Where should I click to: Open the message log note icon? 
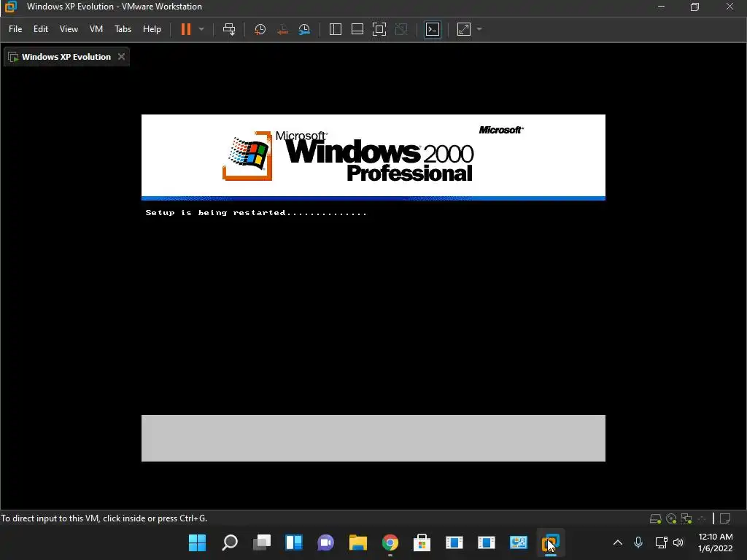pos(725,518)
